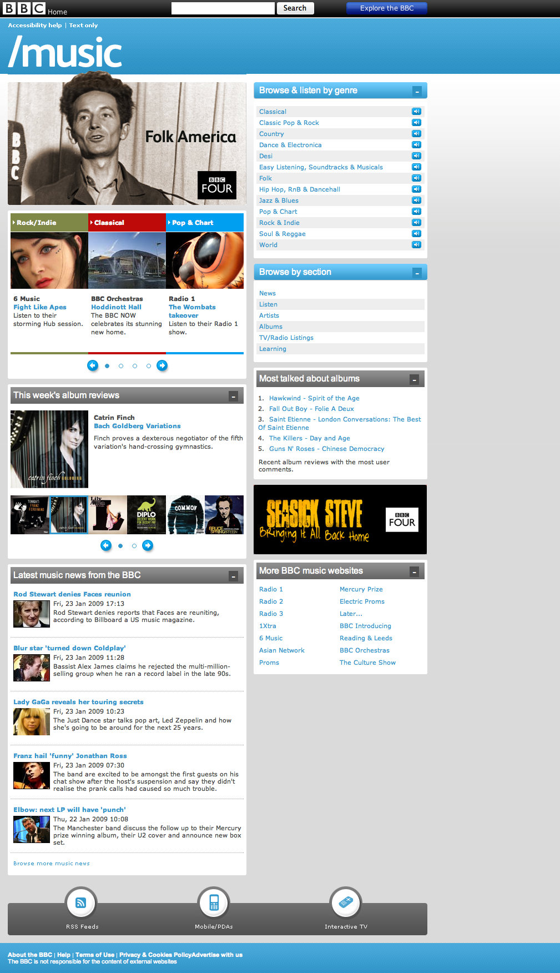Go to next featured carousel slide

pos(162,365)
